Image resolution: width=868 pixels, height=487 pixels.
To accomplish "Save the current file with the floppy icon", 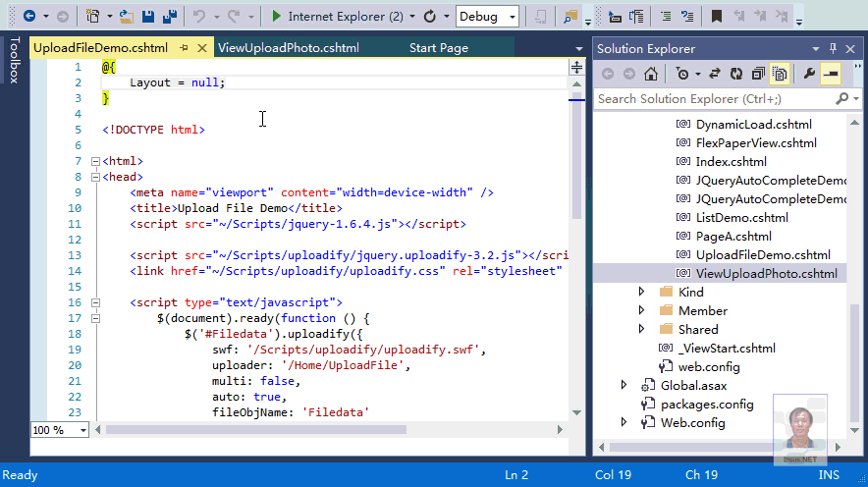I will (x=148, y=16).
